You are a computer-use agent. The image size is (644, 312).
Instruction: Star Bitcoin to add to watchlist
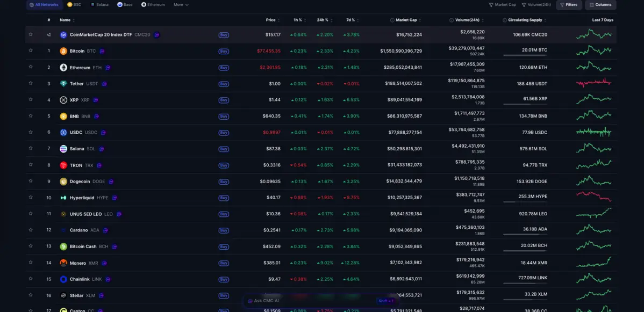pos(30,51)
